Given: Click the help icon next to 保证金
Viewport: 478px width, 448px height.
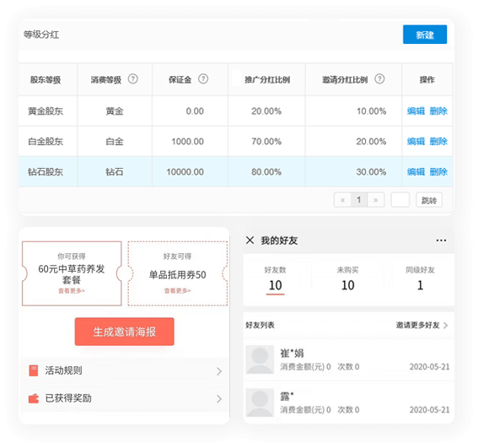Looking at the screenshot, I should pos(203,79).
